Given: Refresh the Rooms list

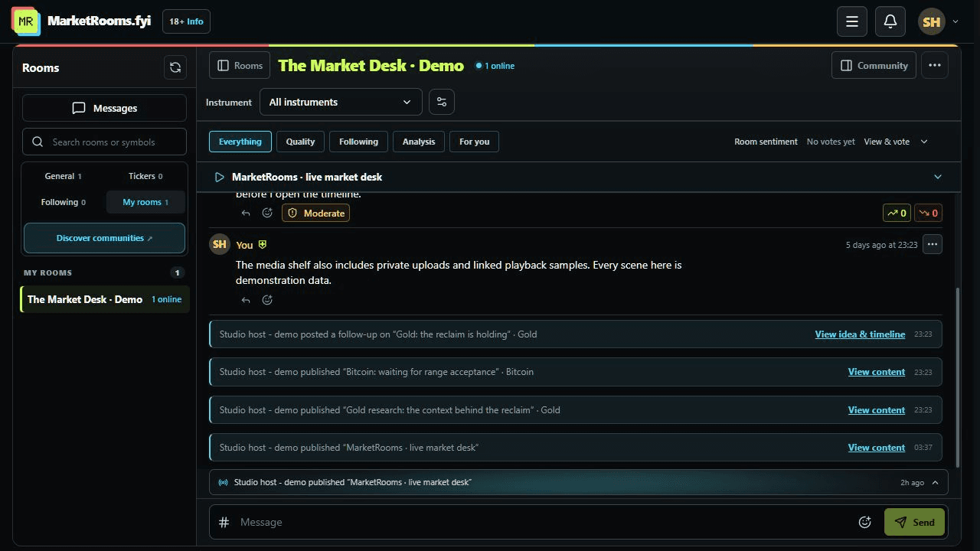Looking at the screenshot, I should point(175,67).
